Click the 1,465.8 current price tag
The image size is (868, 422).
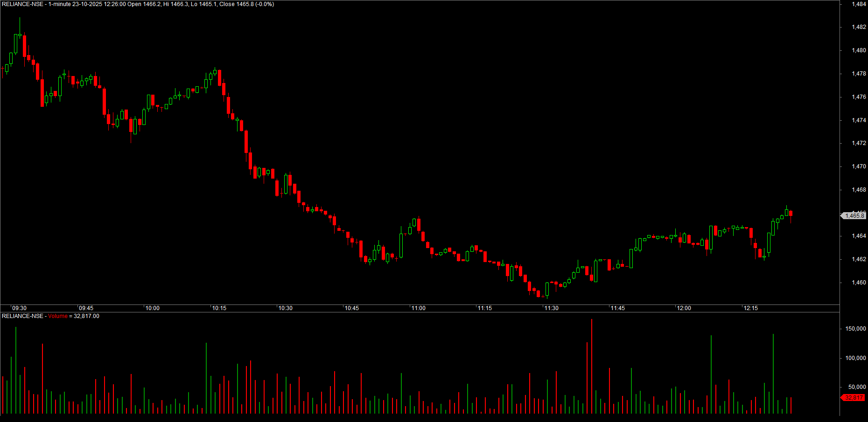(x=854, y=215)
